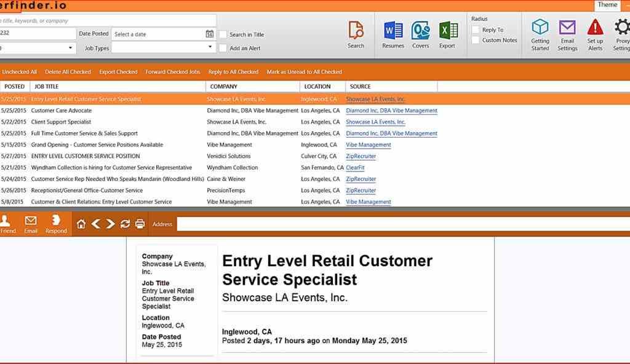
Task: Click the Export Excel icon
Action: click(x=447, y=31)
